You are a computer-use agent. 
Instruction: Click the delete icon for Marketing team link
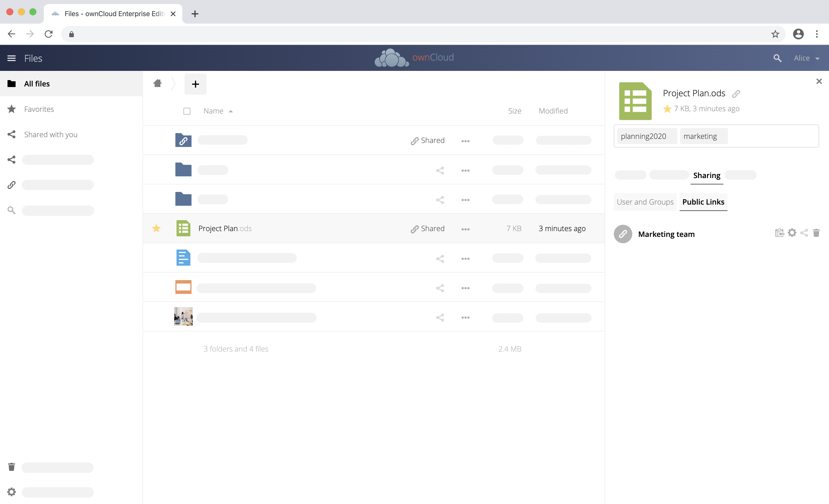click(816, 234)
